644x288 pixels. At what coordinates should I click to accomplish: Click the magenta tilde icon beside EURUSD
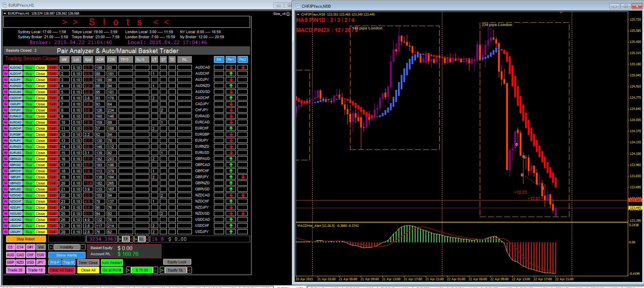[6, 153]
